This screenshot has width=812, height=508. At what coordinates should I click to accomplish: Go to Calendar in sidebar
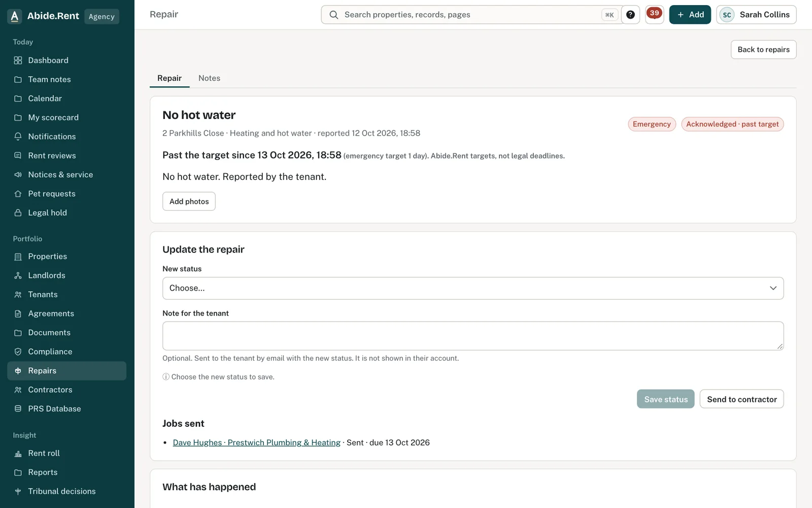pyautogui.click(x=67, y=99)
